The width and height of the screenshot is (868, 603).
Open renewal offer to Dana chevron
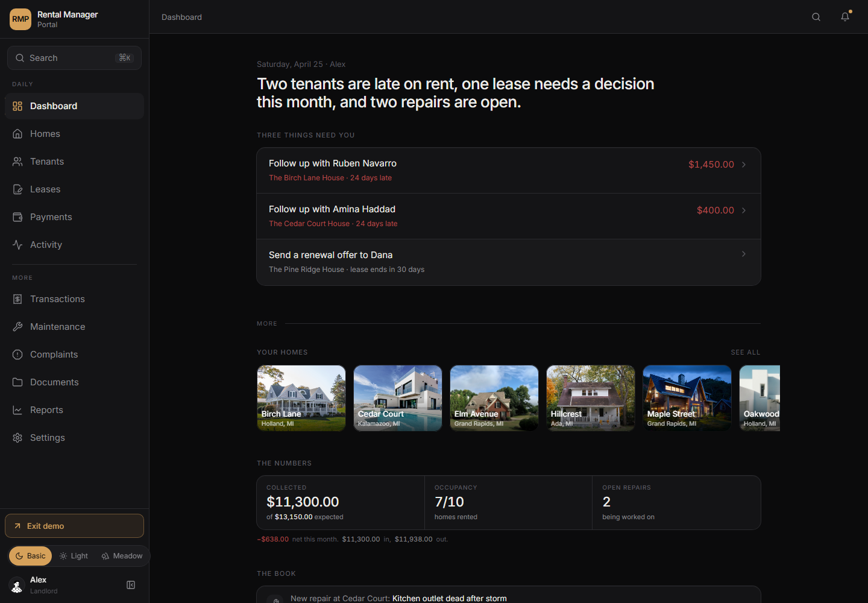point(744,254)
